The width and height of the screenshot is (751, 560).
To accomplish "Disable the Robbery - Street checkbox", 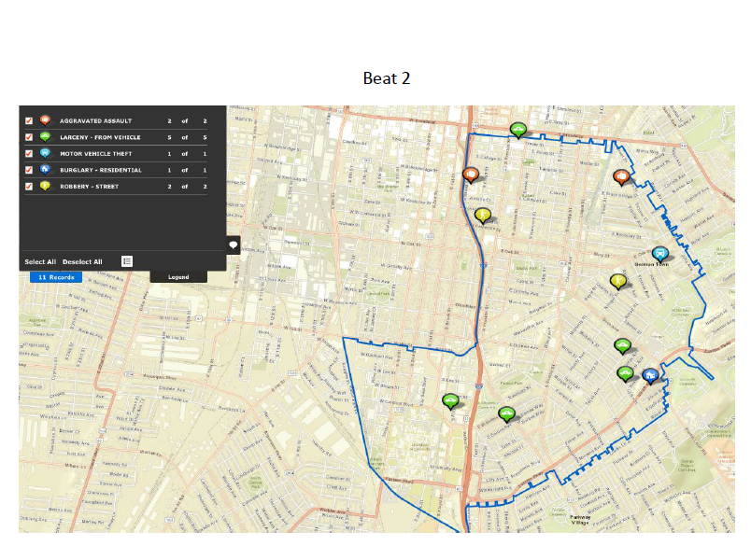I will click(x=29, y=187).
